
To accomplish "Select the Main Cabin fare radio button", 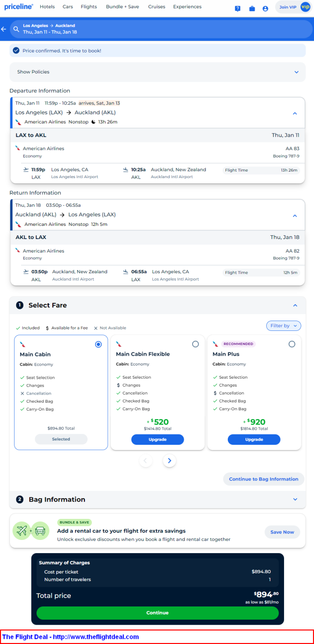I will [x=98, y=344].
